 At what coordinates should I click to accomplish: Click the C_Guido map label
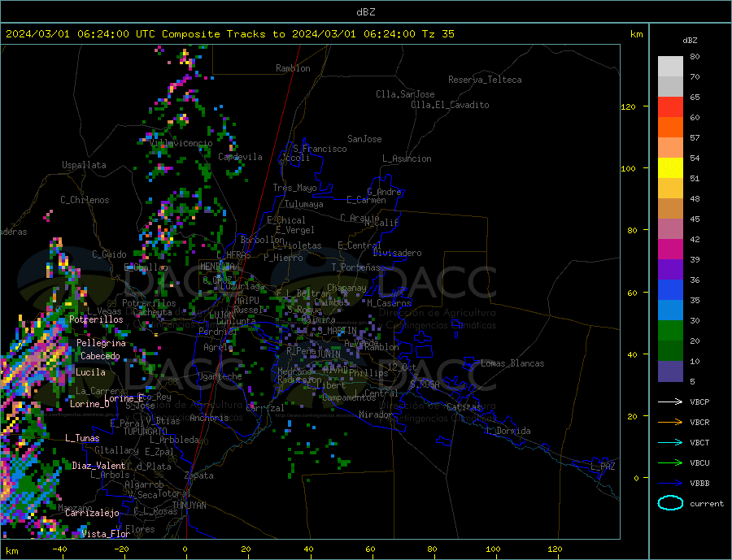point(109,254)
